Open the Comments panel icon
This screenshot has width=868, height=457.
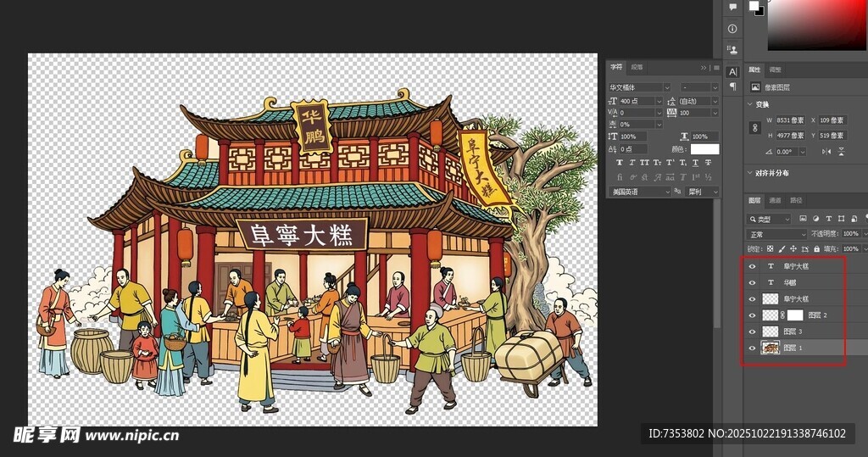(732, 8)
